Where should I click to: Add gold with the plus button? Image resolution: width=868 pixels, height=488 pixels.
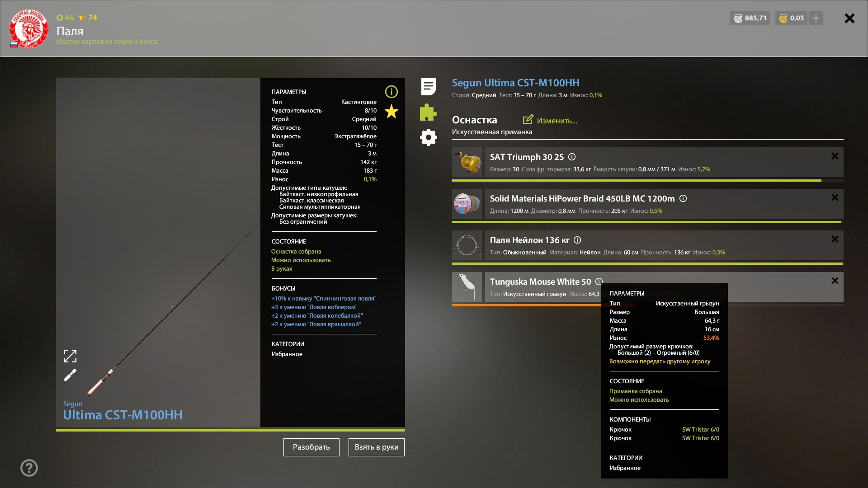coord(816,18)
